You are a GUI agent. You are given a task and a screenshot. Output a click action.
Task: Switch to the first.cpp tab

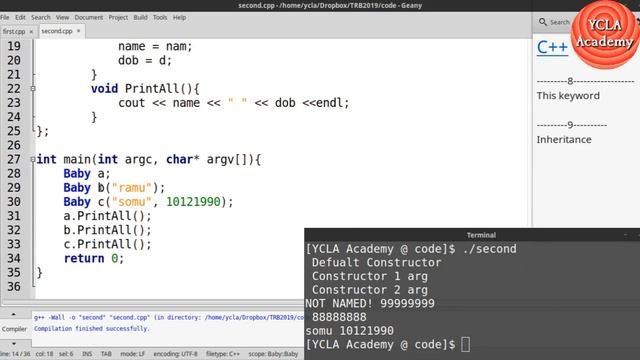(14, 31)
